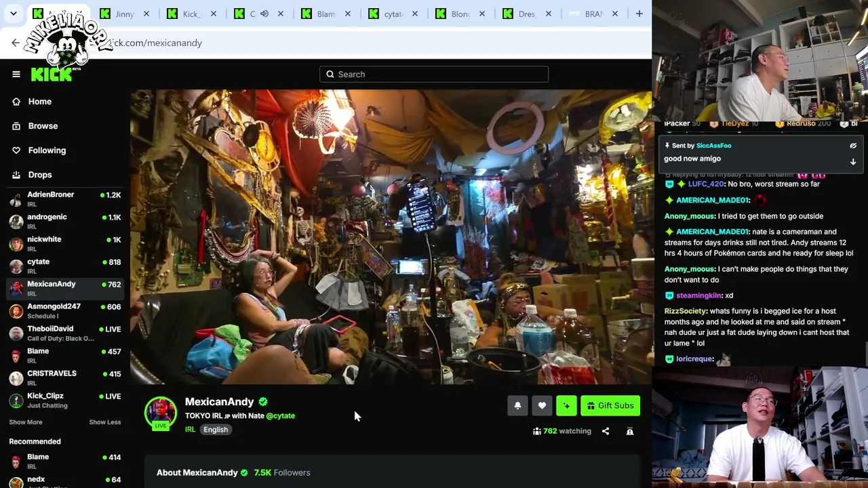This screenshot has height=488, width=868.
Task: Click the address bar URL
Action: 156,43
